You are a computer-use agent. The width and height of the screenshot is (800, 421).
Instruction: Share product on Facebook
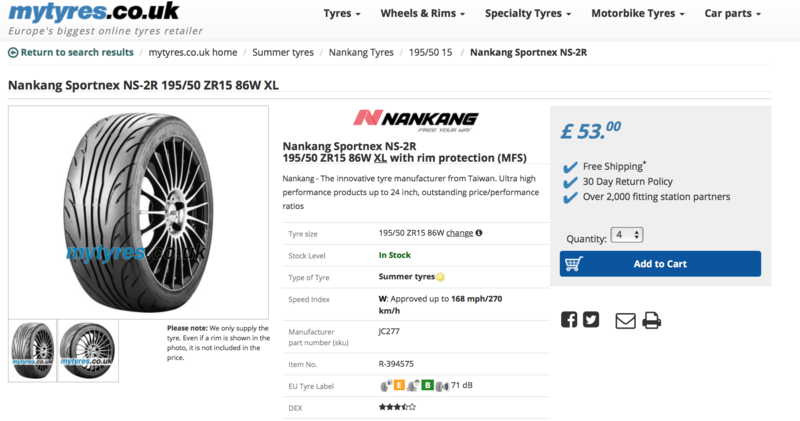click(569, 320)
